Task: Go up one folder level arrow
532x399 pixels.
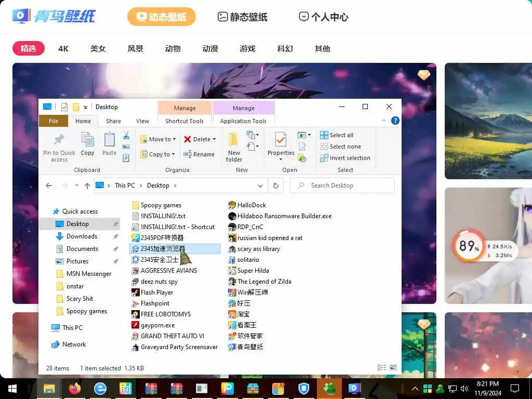Action: [87, 185]
